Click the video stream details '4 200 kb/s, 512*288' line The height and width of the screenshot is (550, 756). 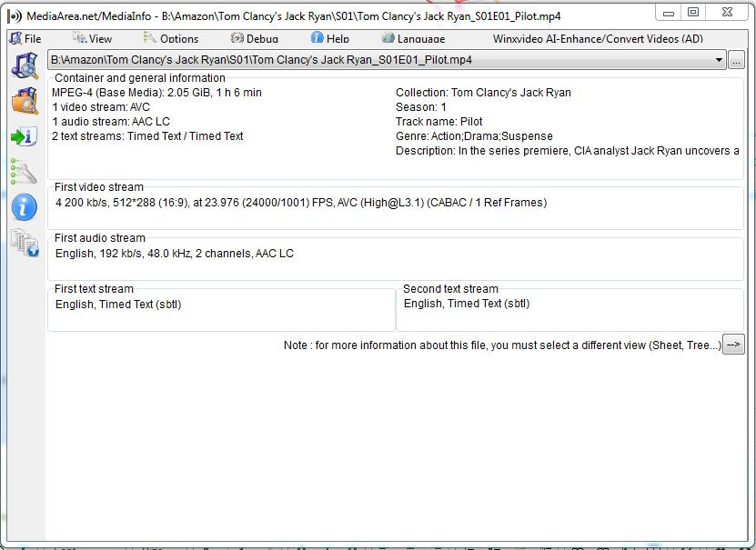301,203
